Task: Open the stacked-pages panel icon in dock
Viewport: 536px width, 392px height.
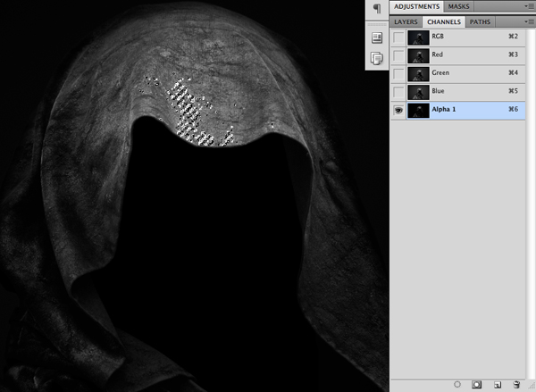Action: 376,59
